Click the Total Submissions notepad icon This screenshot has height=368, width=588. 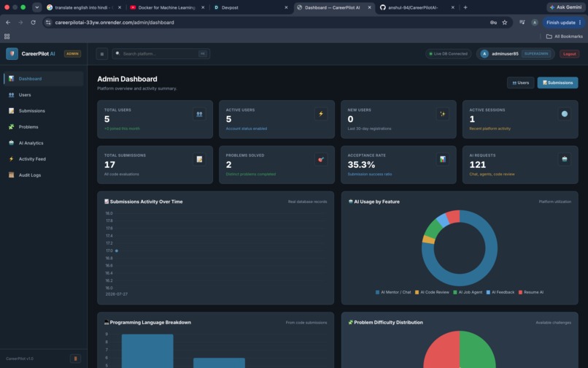199,159
